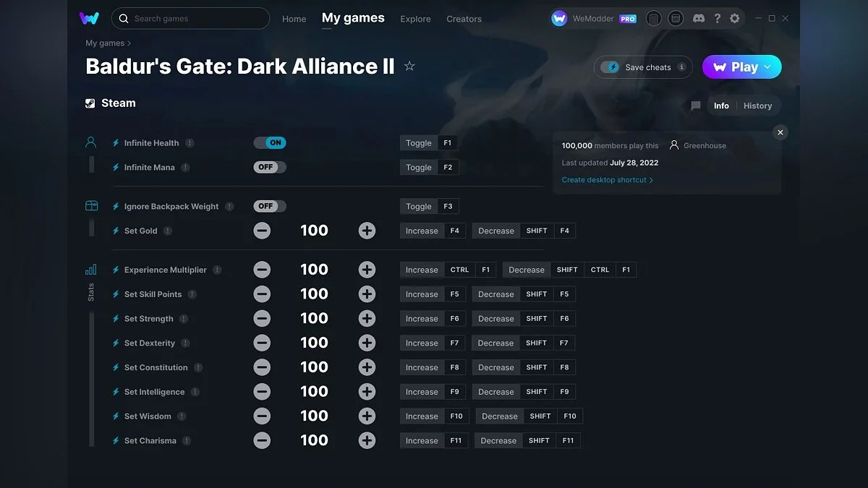Screen dimensions: 868x488
Task: Switch to the Info tab
Action: coord(722,106)
